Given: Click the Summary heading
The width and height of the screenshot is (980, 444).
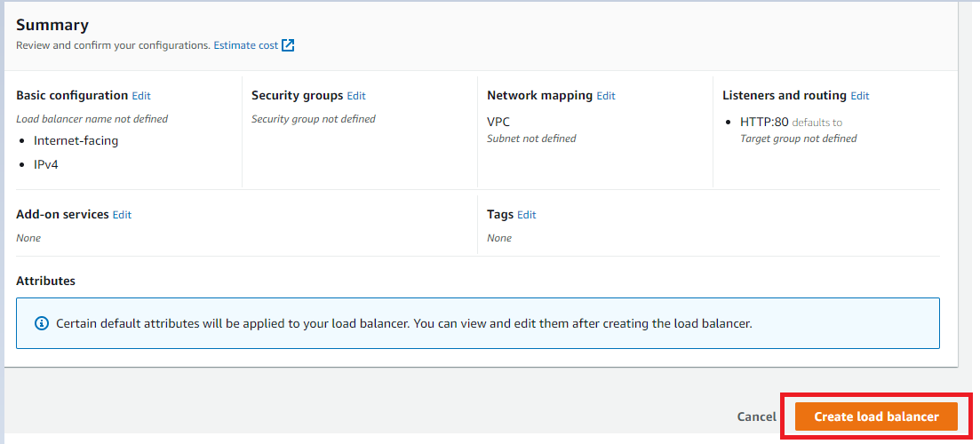Looking at the screenshot, I should click(x=52, y=25).
